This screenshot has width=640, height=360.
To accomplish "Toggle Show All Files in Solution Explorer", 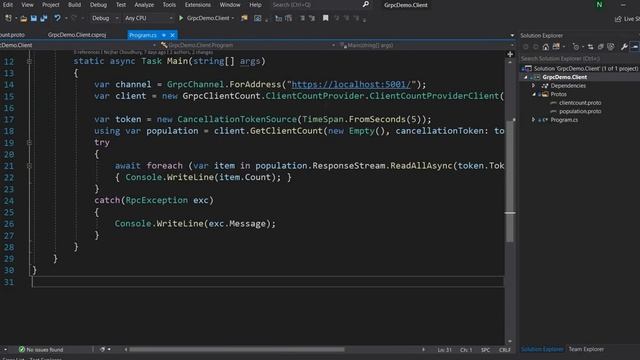I will (611, 47).
